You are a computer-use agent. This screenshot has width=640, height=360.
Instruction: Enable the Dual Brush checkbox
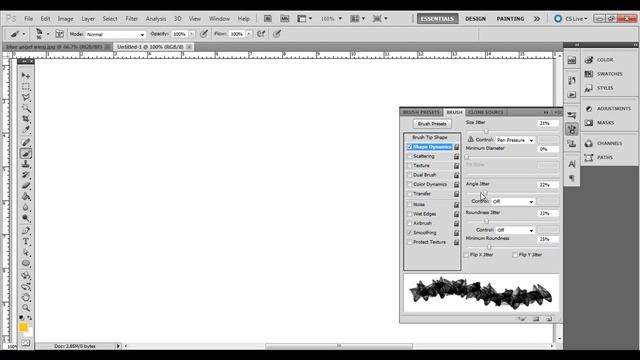coord(409,175)
